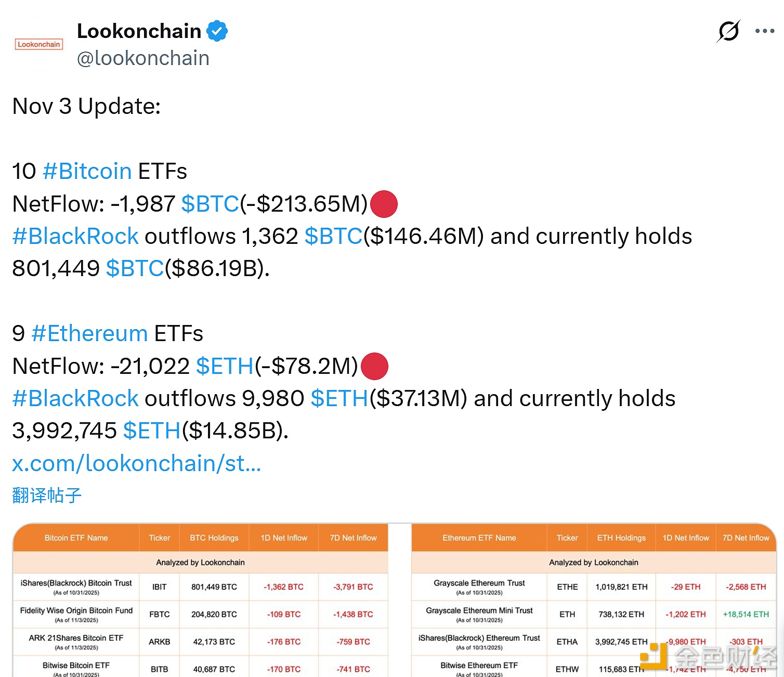Viewport: 784px width, 677px height.
Task: Click the ETHA row for BlackRock Ethereum Trust
Action: [567, 642]
